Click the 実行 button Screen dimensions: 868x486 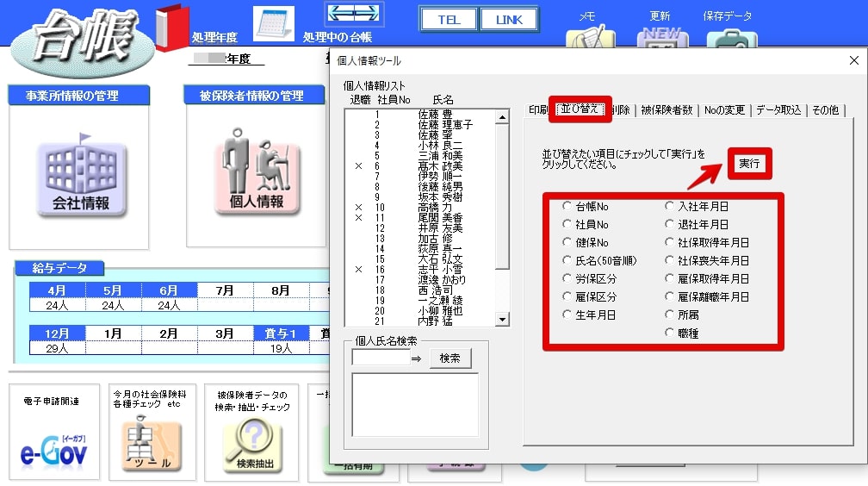pyautogui.click(x=749, y=164)
